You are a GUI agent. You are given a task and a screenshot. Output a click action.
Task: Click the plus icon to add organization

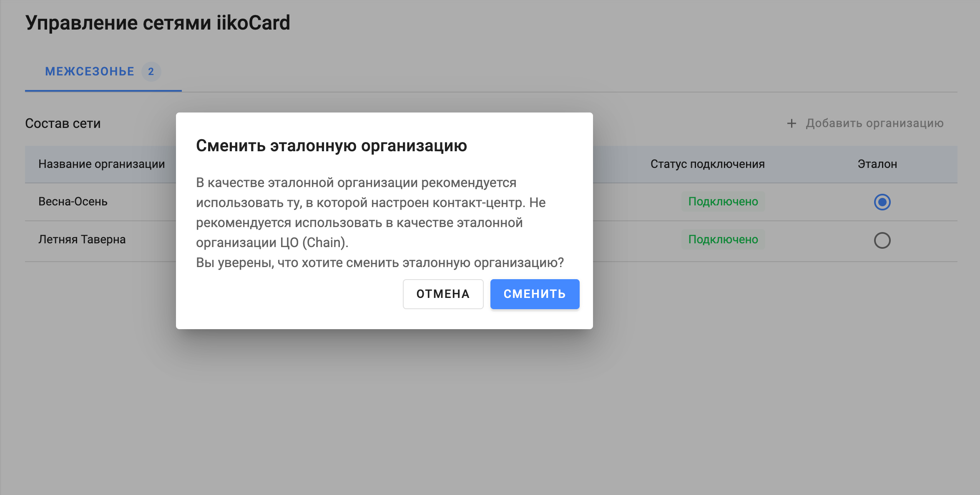(x=791, y=123)
